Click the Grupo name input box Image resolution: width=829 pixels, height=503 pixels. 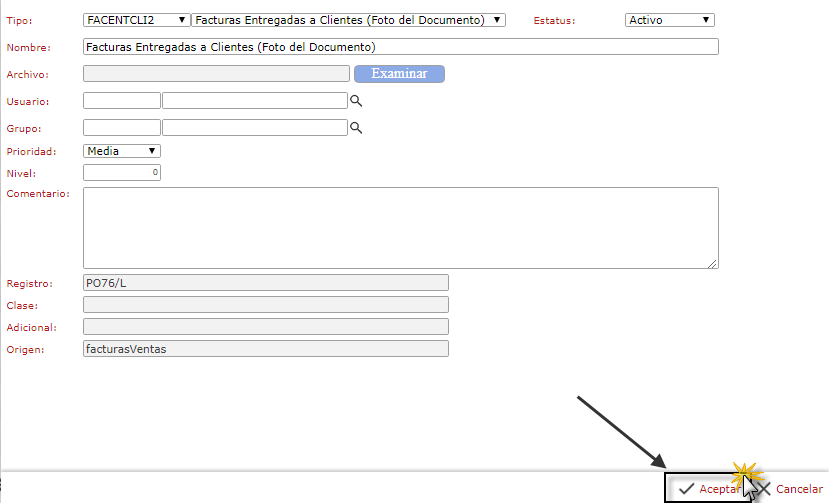pyautogui.click(x=254, y=128)
